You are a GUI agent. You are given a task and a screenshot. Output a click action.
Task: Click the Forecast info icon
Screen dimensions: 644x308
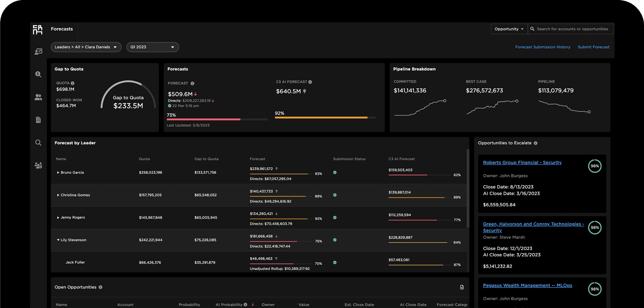click(192, 83)
